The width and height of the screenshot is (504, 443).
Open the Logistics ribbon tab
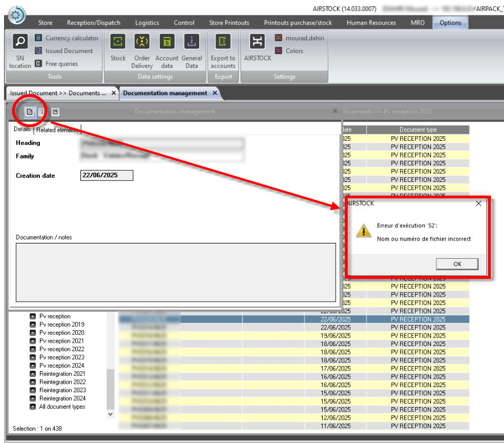147,23
